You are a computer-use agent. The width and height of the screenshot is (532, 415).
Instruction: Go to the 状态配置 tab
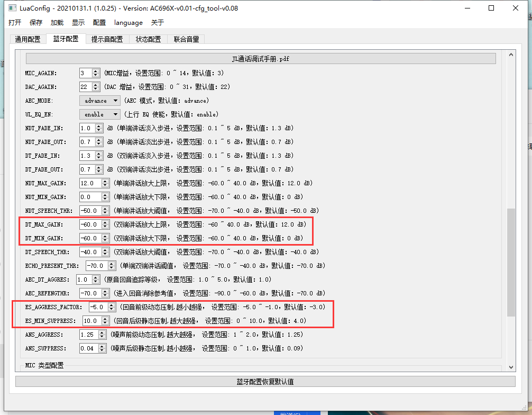pyautogui.click(x=148, y=39)
